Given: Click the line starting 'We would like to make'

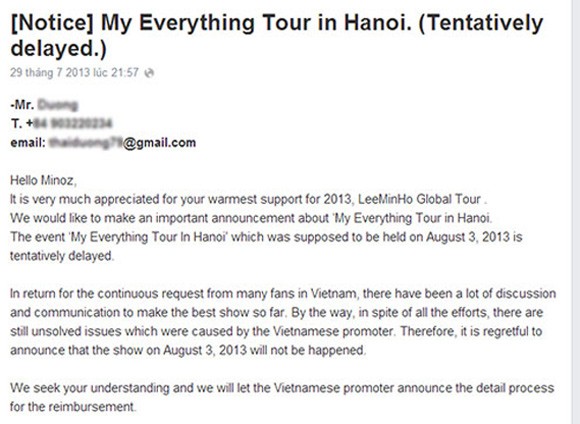Looking at the screenshot, I should [251, 218].
